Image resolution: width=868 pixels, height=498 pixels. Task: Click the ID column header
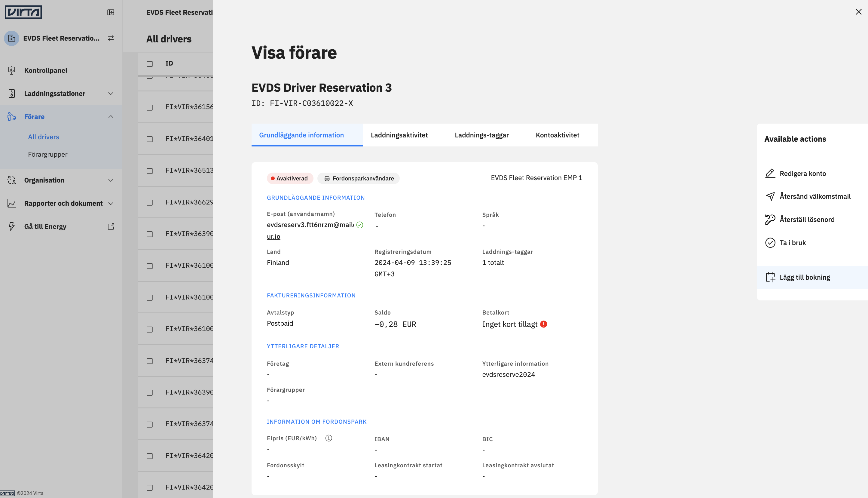(x=169, y=63)
